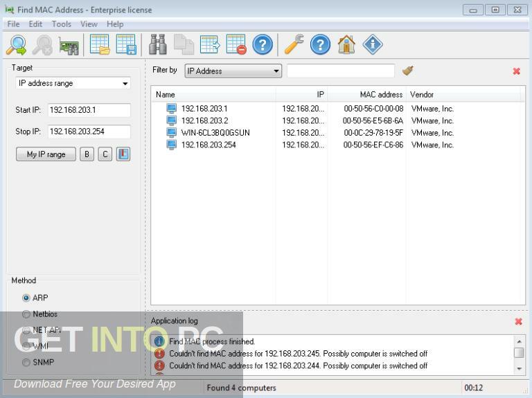
Task: Click error icon for 192.168.203.244 log entry
Action: [159, 365]
